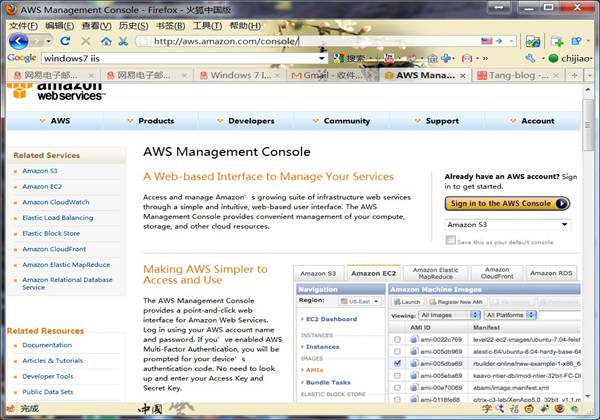Switch to the Amazon EC2 tab
Screen dimensions: 600x420
click(373, 273)
